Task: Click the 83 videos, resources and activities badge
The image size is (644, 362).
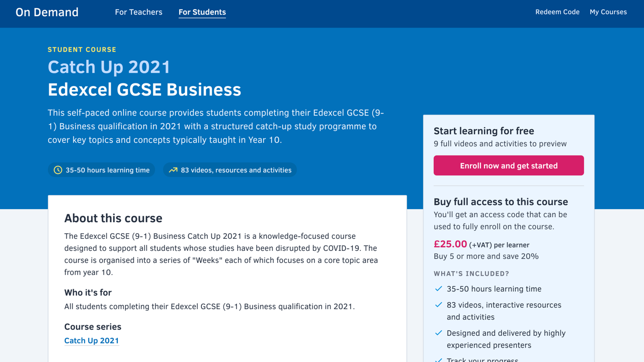Action: 230,170
